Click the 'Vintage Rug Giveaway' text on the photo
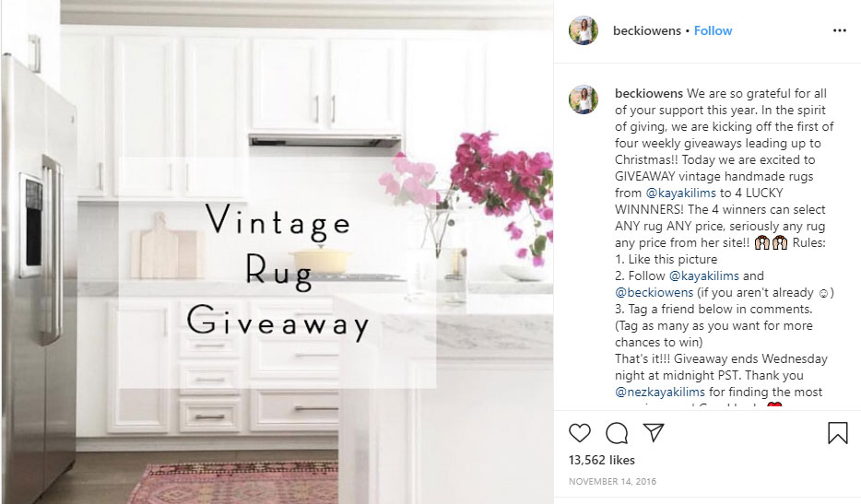861x504 pixels. coord(277,272)
